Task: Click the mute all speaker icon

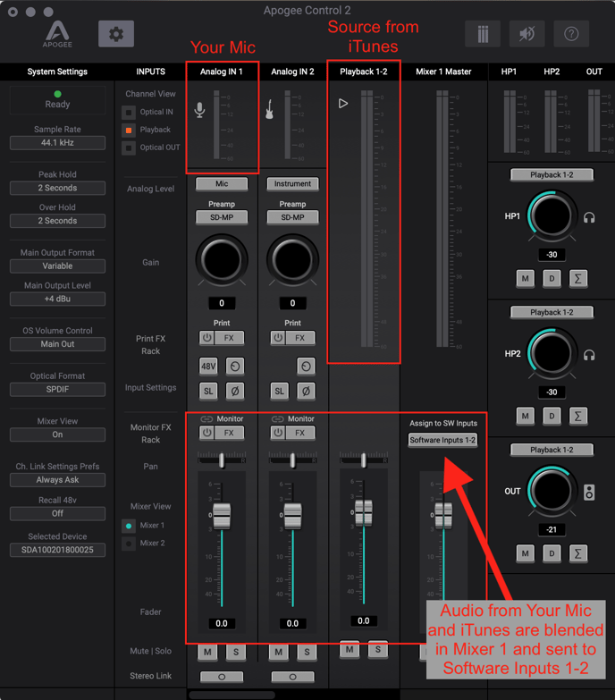Action: [x=527, y=34]
